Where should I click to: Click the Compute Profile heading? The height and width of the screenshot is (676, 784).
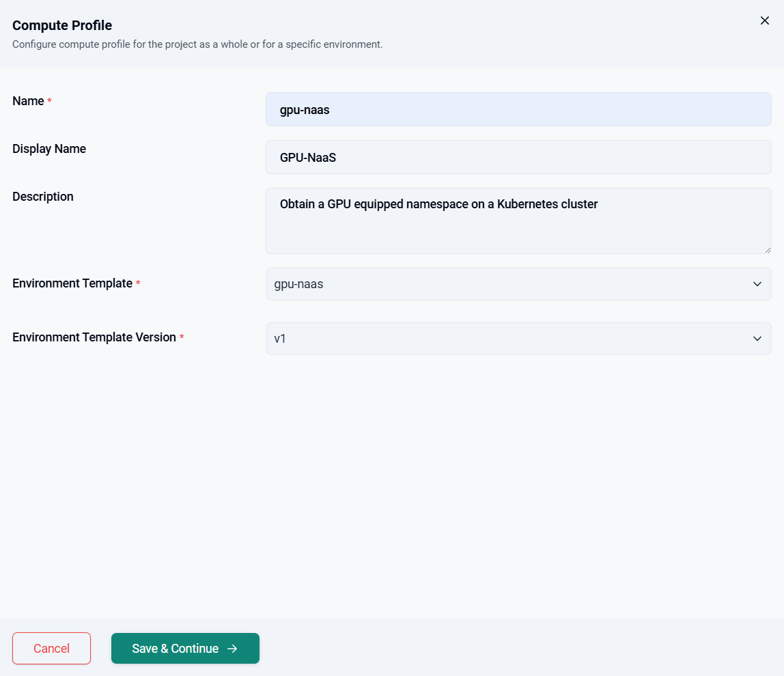coord(62,25)
